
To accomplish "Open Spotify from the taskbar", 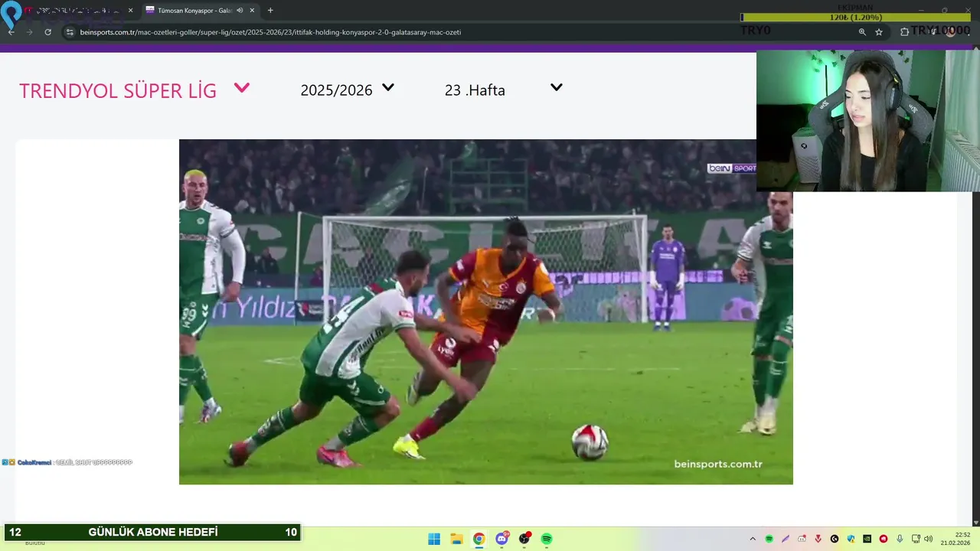I will (x=547, y=539).
